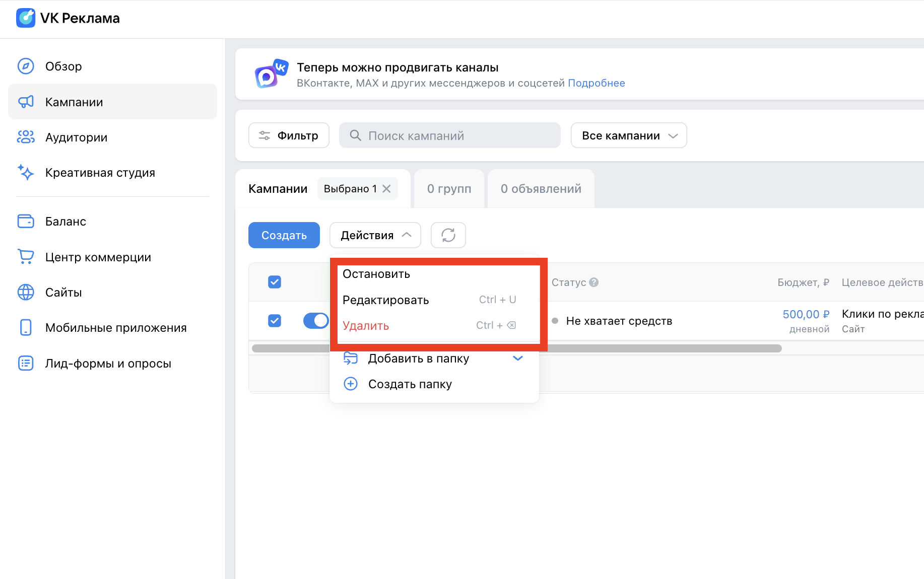924x579 pixels.
Task: Click the Статус help question icon
Action: click(x=594, y=282)
